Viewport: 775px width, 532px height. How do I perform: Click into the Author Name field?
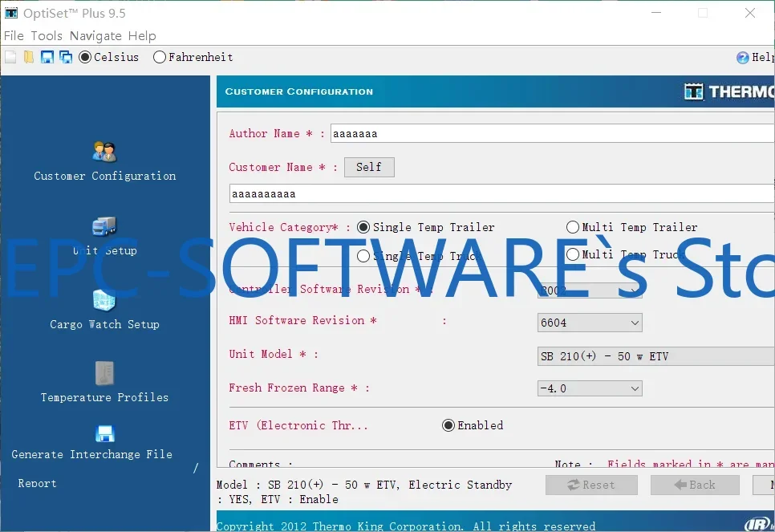(x=553, y=133)
